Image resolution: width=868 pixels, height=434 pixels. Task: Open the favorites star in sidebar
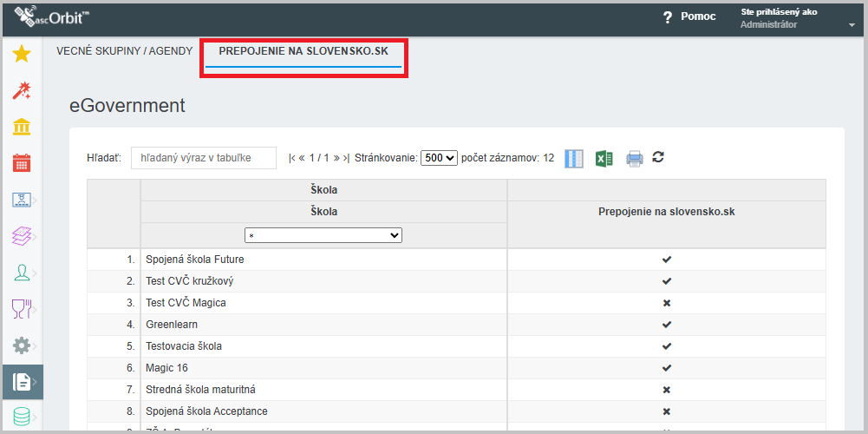(x=22, y=54)
